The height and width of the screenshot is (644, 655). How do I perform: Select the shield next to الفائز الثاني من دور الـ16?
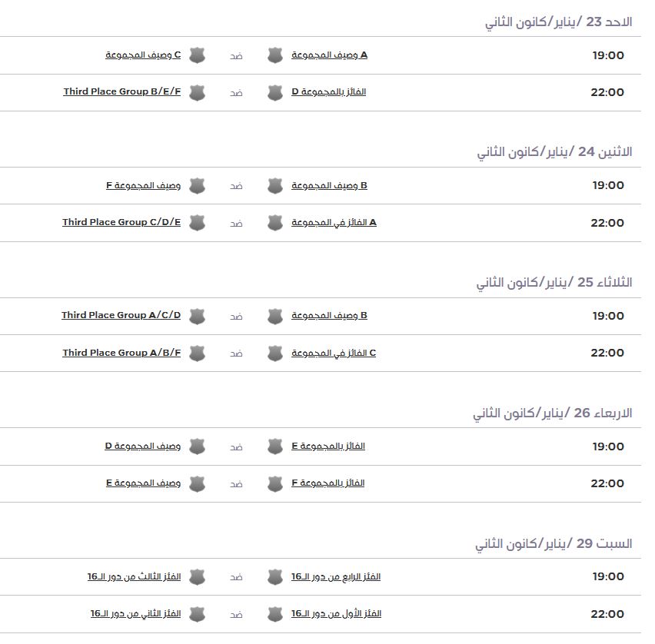(198, 614)
